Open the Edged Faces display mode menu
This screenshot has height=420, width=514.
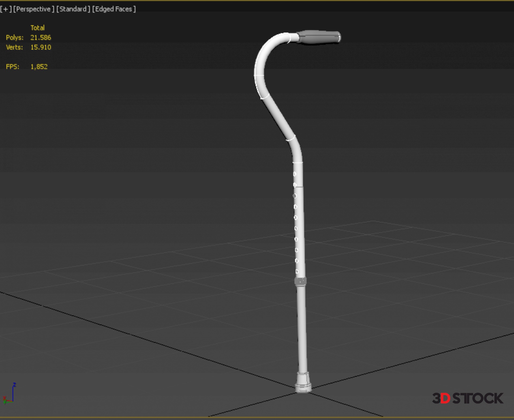pos(114,9)
